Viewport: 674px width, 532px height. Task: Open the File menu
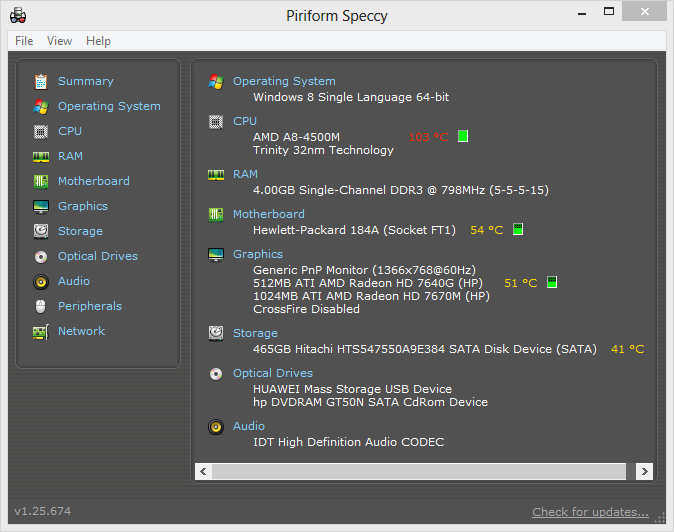click(24, 41)
